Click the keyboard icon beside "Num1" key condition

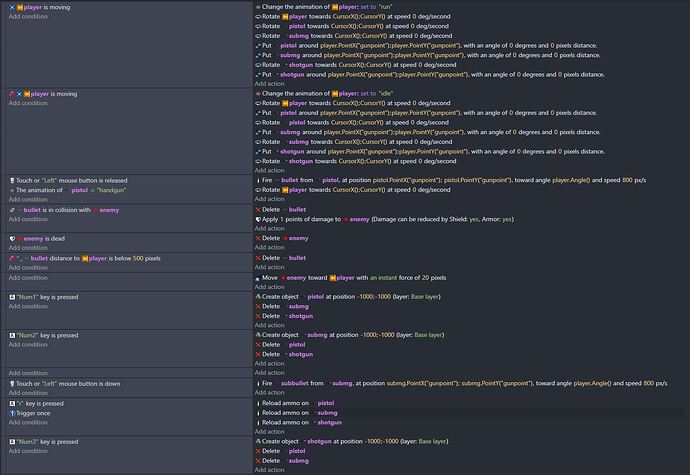tap(9, 297)
